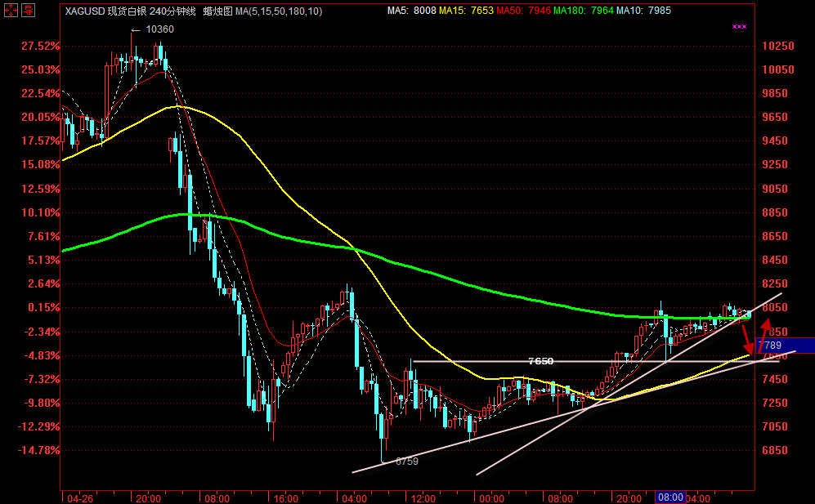
Task: Click the 04-26 date label on time axis
Action: point(78,497)
